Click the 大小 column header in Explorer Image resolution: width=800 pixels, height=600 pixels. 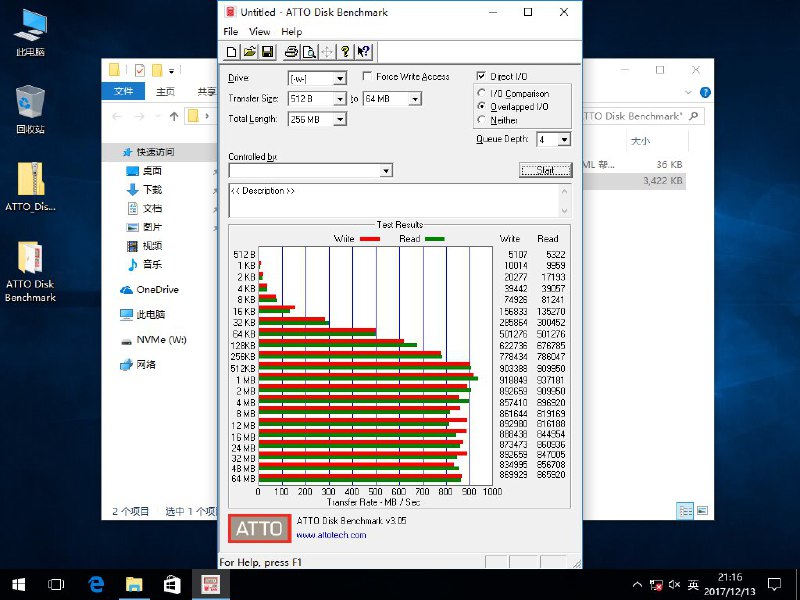tap(641, 141)
